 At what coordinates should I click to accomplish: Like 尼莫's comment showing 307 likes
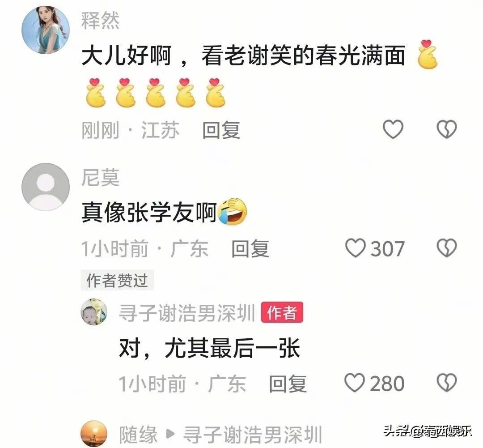375,248
